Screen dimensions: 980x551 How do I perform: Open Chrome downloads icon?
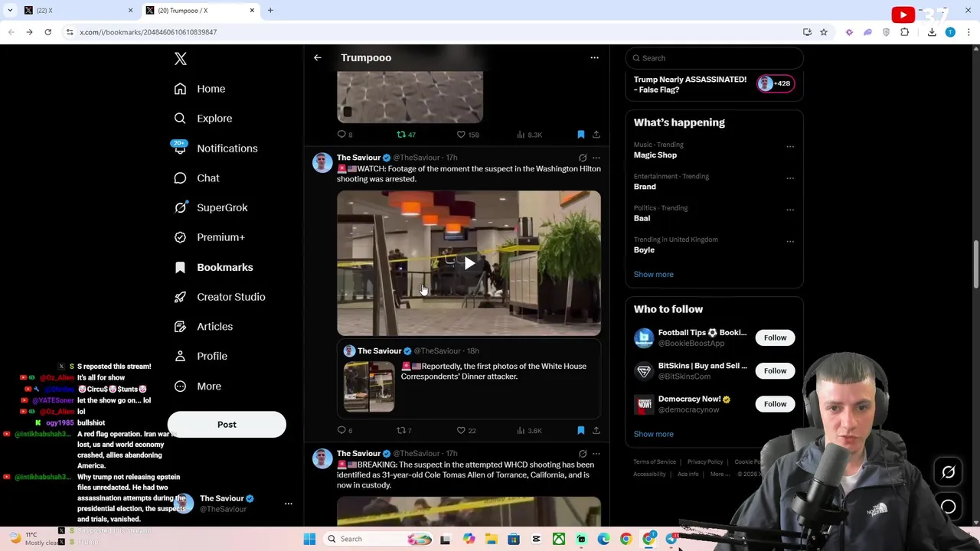point(932,32)
